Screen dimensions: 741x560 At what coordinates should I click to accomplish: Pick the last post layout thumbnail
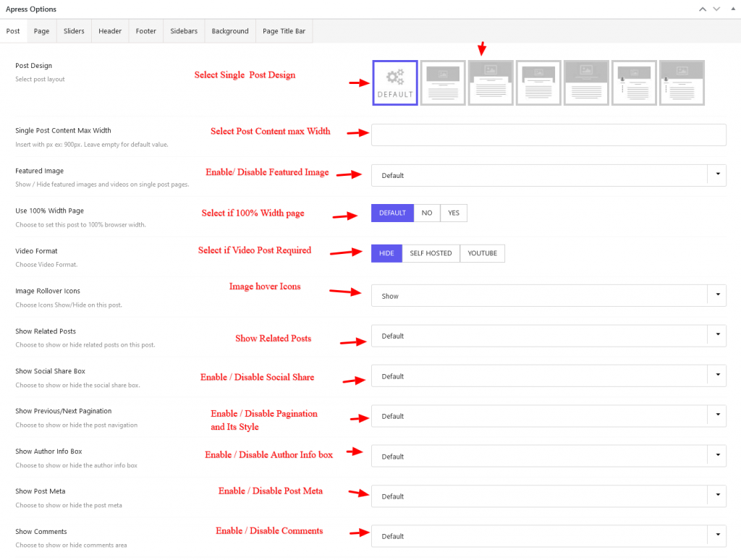tap(681, 82)
